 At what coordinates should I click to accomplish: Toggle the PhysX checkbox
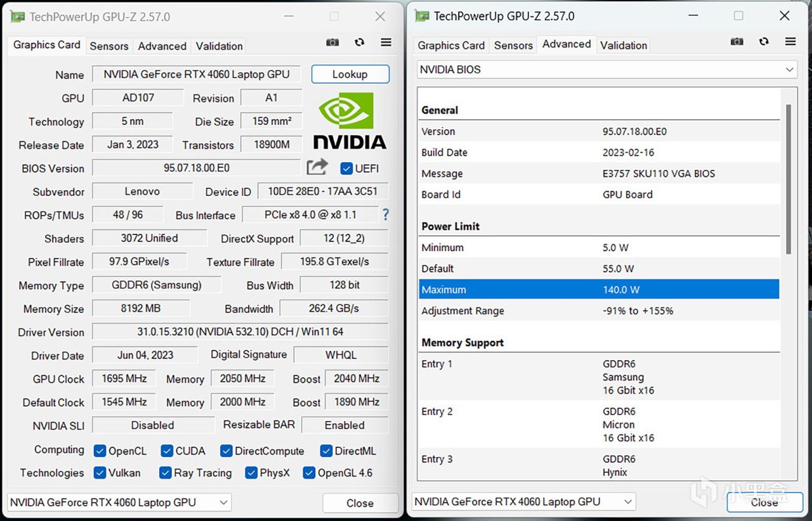251,473
